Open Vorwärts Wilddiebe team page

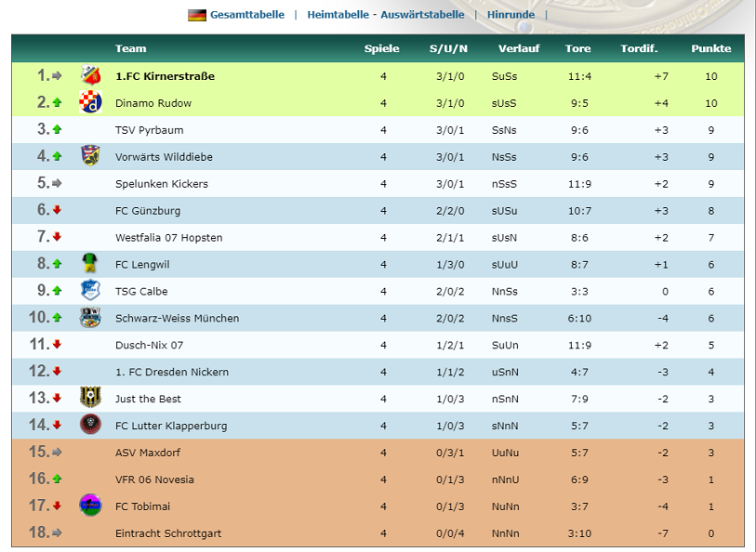tap(164, 157)
